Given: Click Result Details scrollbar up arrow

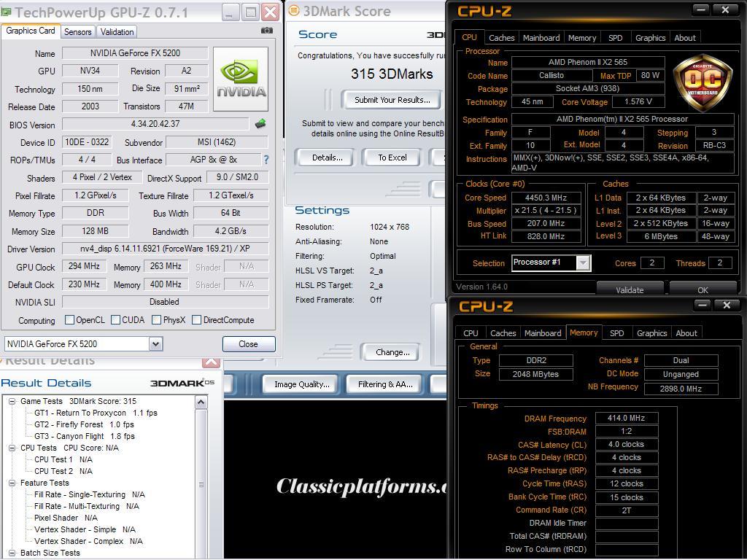Looking at the screenshot, I should pyautogui.click(x=201, y=402).
